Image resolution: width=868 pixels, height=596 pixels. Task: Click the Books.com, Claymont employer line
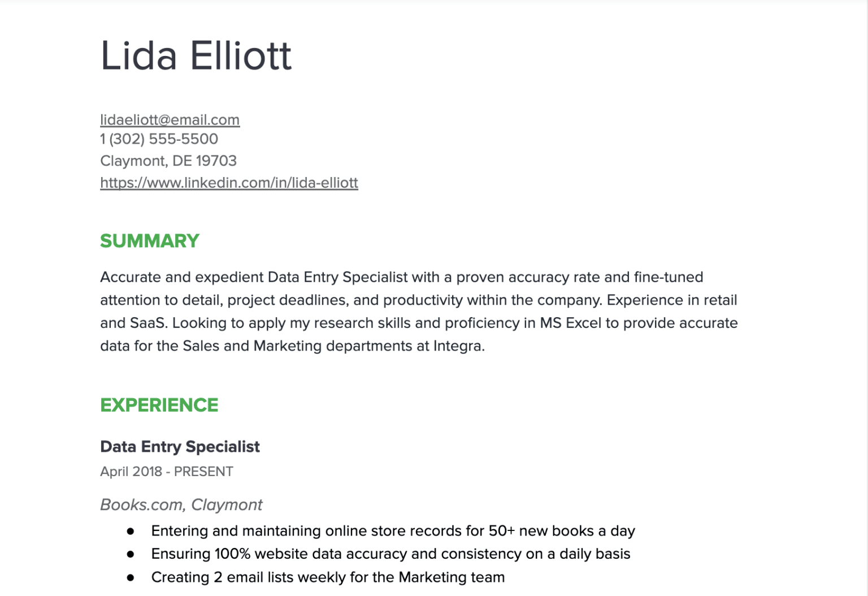coord(181,504)
